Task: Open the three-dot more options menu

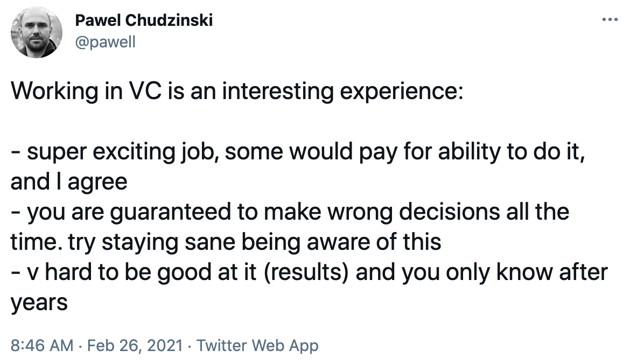Action: (610, 19)
